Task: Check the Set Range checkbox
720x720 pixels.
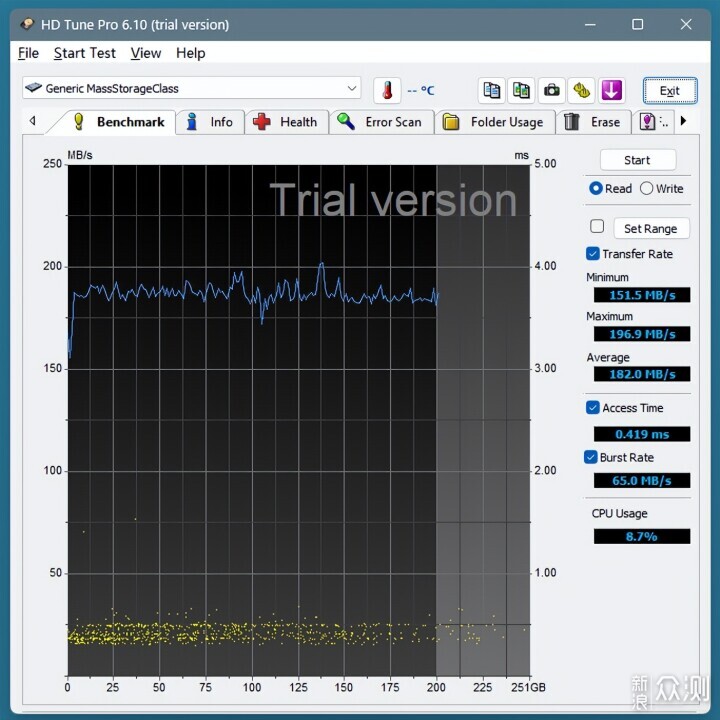Action: click(x=597, y=226)
